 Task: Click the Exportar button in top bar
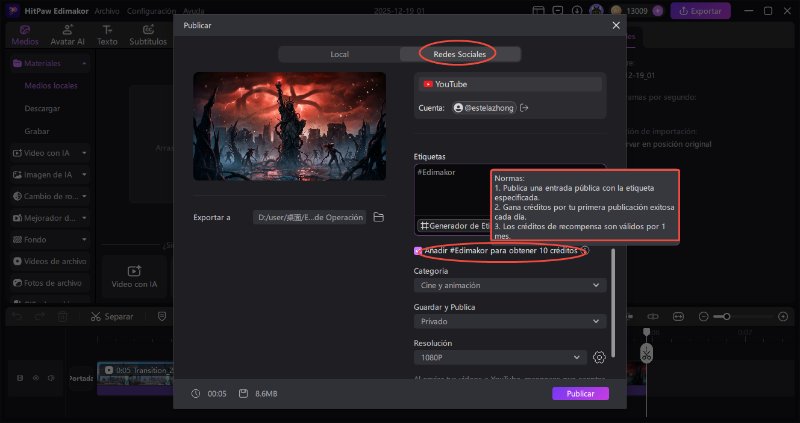click(x=700, y=11)
